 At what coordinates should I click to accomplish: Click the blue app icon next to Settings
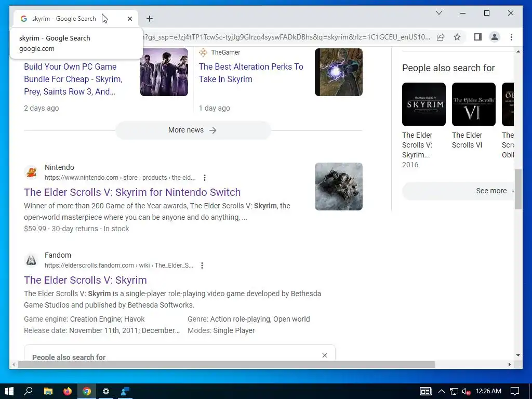(x=125, y=391)
